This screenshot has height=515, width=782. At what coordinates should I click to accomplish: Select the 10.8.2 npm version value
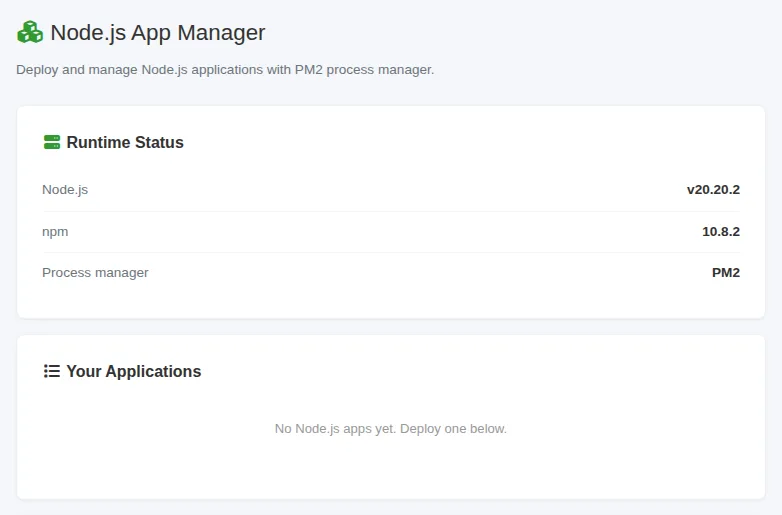[x=721, y=231]
